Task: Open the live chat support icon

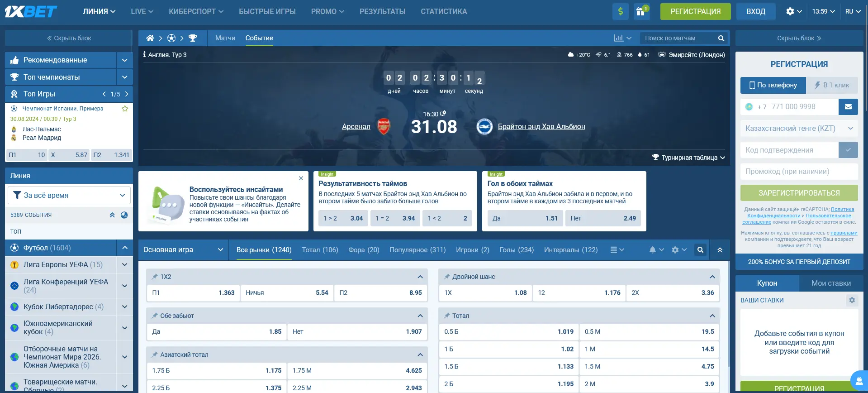Action: tap(859, 381)
